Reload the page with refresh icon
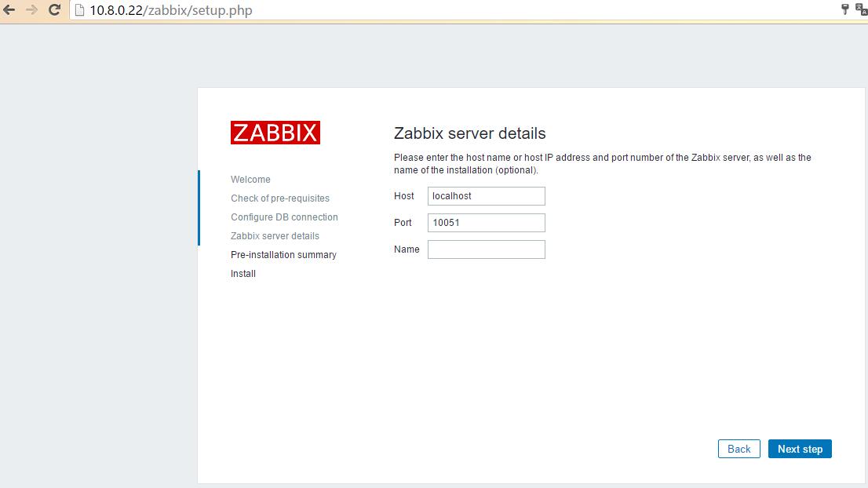Screen dimensions: 868x488 click(x=54, y=9)
